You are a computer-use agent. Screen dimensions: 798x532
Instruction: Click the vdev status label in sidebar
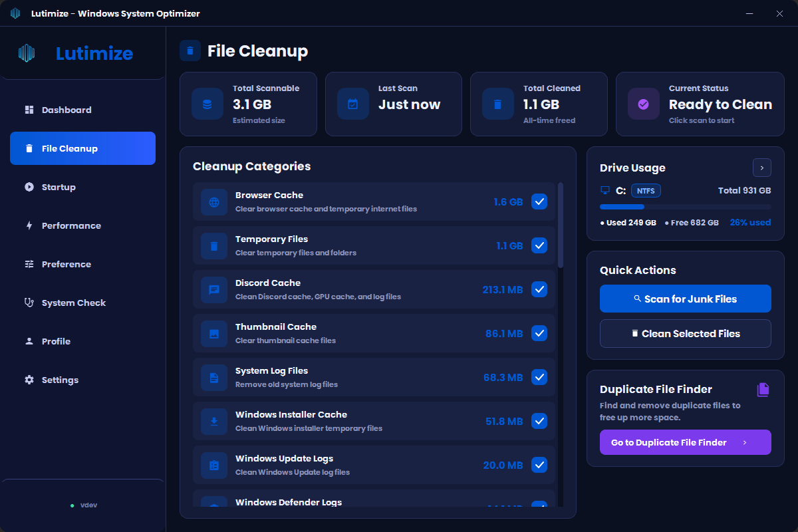tap(89, 505)
